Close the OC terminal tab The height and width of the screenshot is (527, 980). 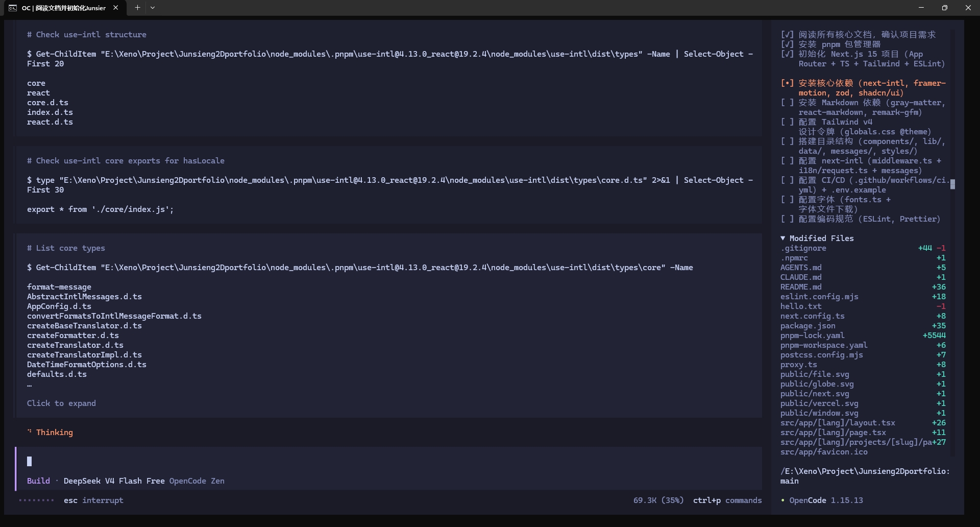click(x=116, y=8)
